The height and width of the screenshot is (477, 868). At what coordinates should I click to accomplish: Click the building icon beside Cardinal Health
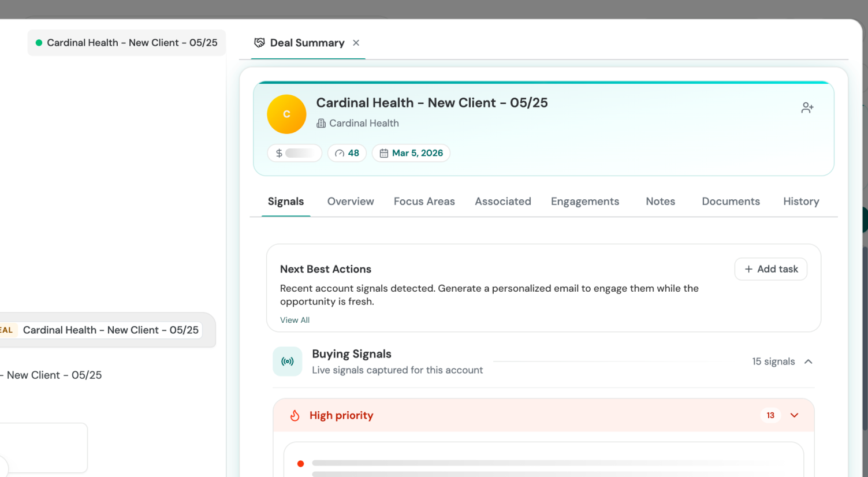coord(321,123)
